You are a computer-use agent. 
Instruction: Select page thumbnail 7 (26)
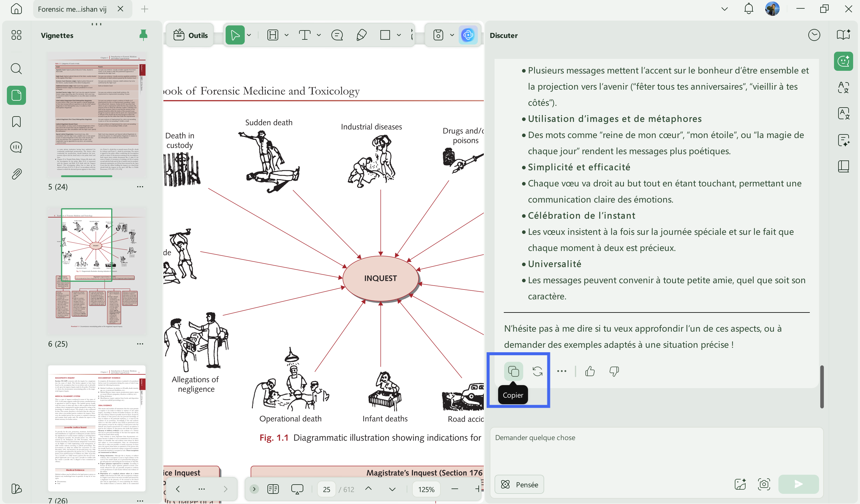pyautogui.click(x=97, y=428)
